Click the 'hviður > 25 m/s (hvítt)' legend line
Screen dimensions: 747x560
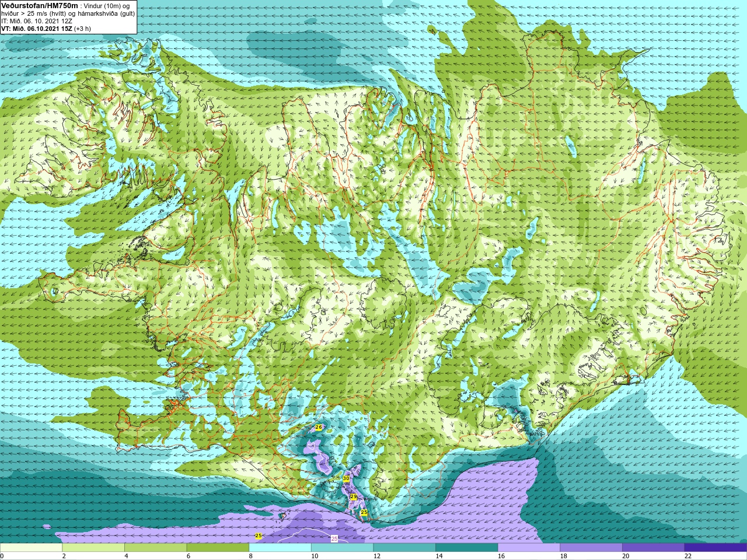point(33,13)
